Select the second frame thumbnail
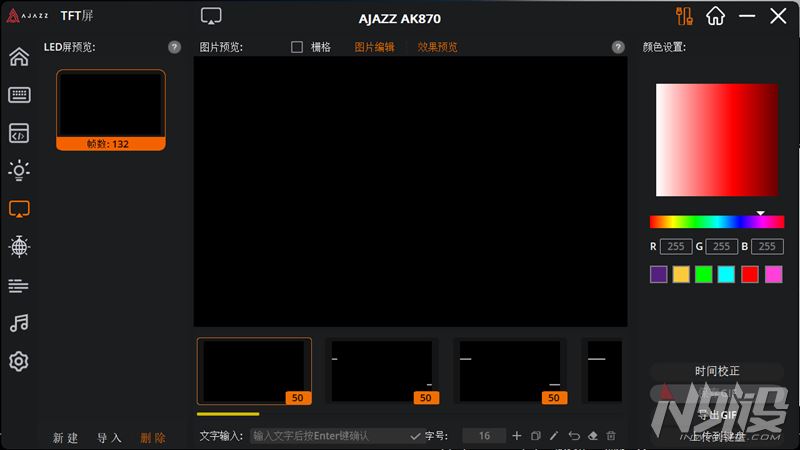800x450 pixels. tap(382, 371)
